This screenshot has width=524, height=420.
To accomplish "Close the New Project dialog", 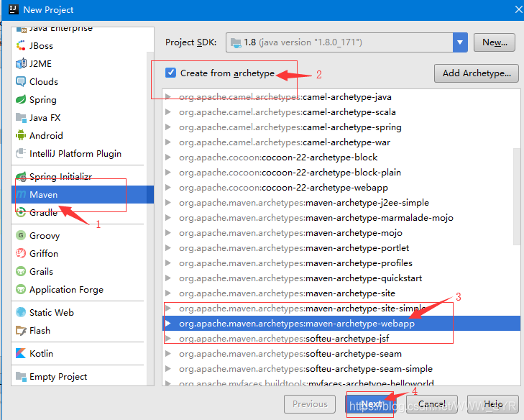I will pyautogui.click(x=519, y=9).
